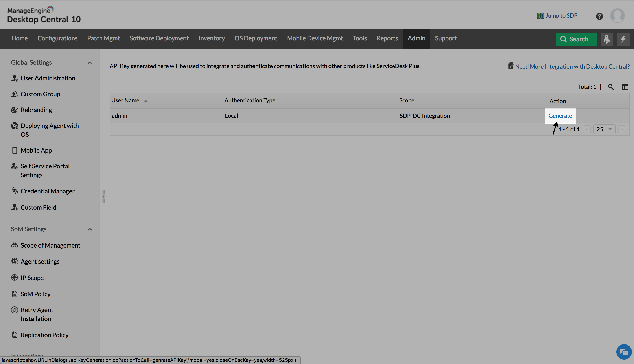Open Replication Policy settings

pos(44,335)
